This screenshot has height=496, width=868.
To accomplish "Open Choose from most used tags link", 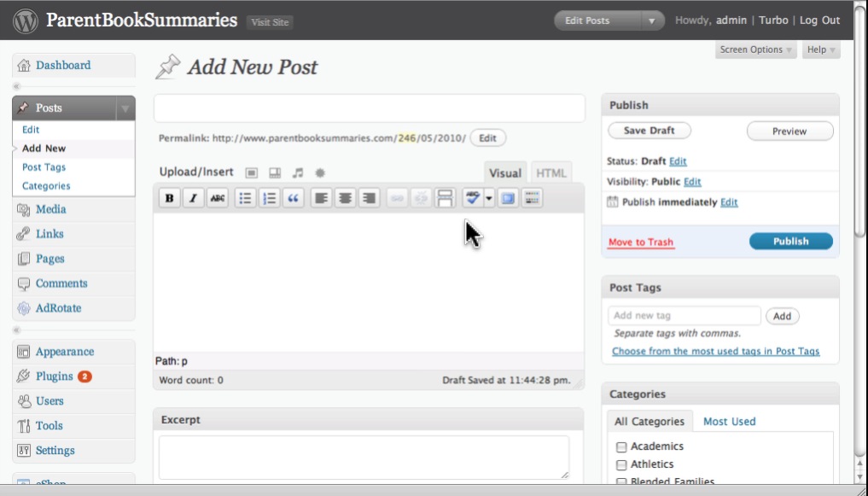I will click(x=716, y=352).
